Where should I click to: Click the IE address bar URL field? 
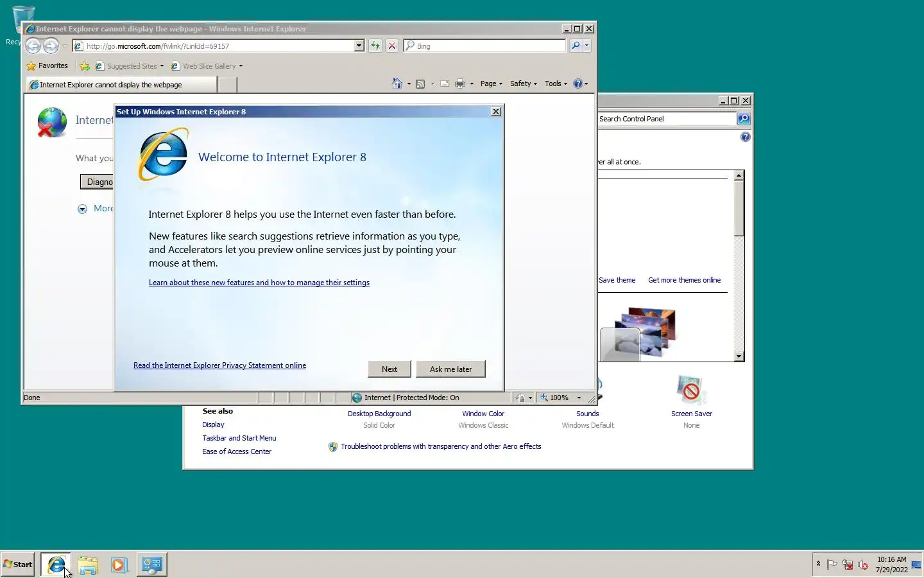(x=219, y=46)
